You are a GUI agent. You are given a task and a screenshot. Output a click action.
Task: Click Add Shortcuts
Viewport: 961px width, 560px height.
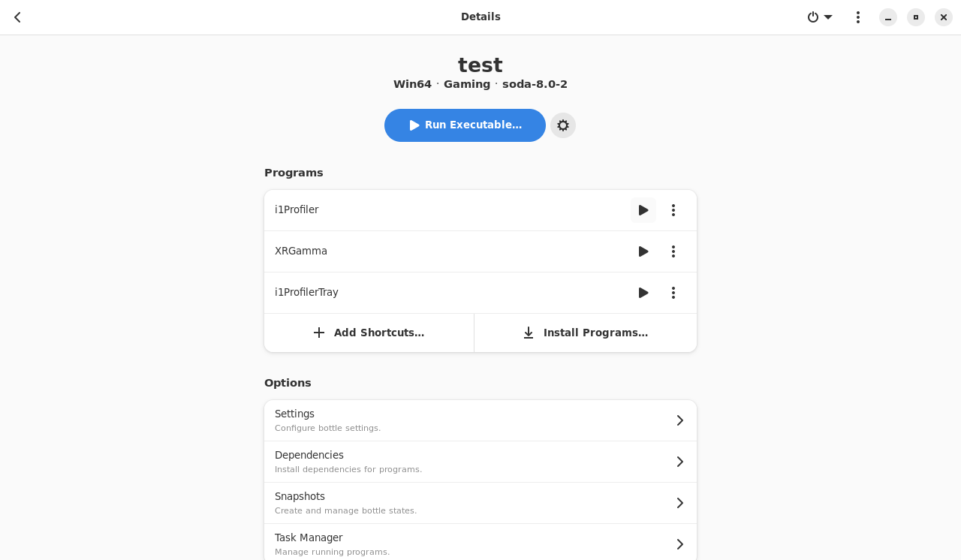369,333
